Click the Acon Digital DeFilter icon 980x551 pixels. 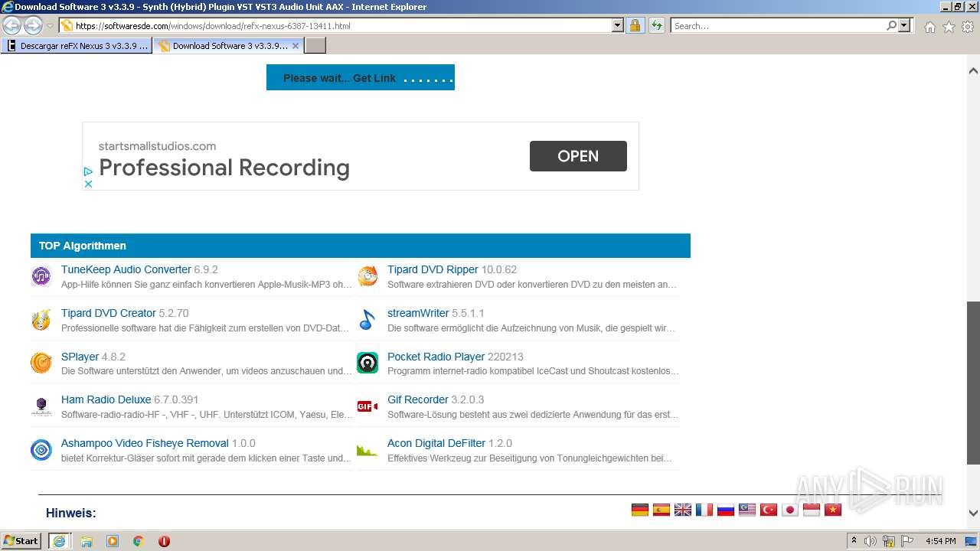367,450
